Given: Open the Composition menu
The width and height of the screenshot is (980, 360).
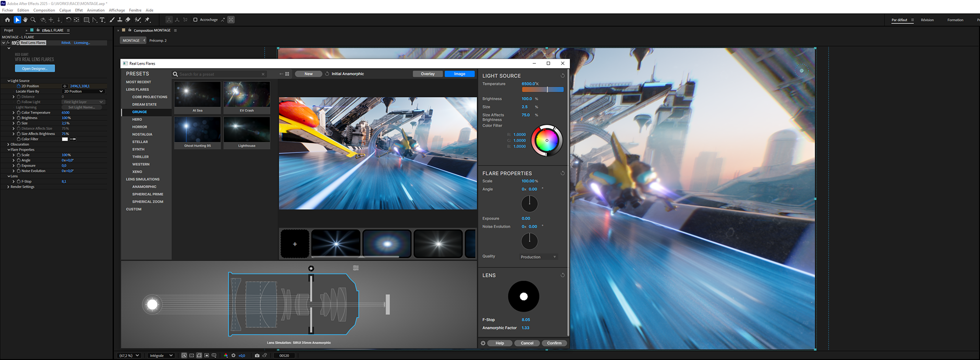Looking at the screenshot, I should coord(44,10).
